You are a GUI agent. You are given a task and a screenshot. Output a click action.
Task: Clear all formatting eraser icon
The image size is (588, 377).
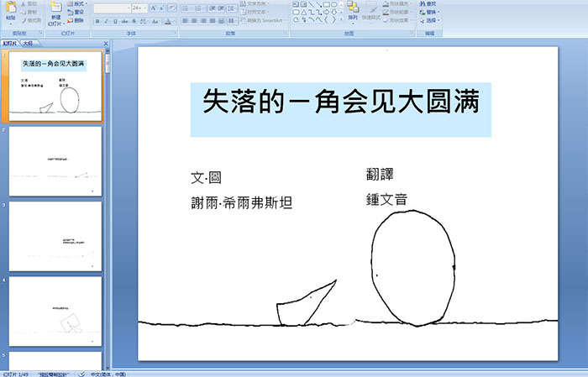pos(172,8)
